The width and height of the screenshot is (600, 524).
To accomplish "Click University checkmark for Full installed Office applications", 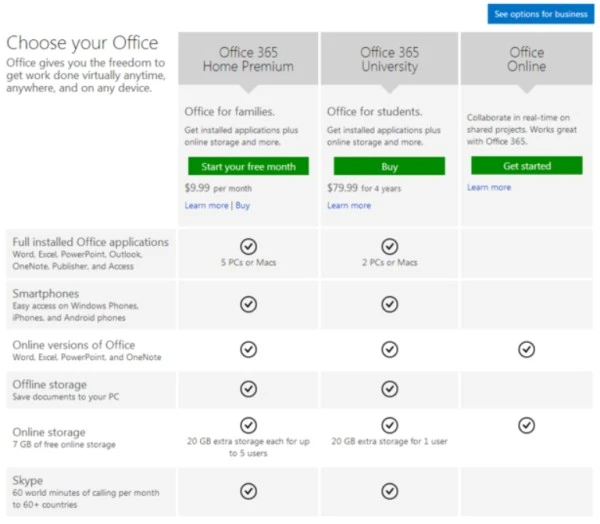I will (x=390, y=246).
